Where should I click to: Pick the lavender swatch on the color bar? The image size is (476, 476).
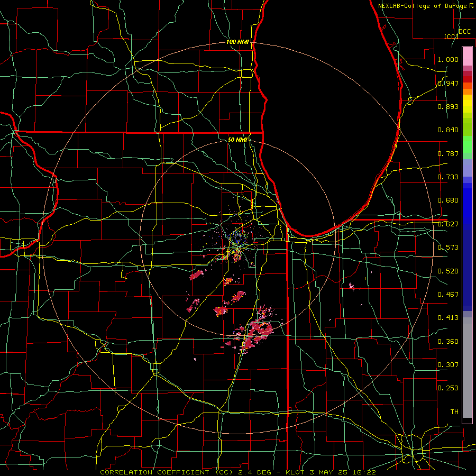coord(467,168)
